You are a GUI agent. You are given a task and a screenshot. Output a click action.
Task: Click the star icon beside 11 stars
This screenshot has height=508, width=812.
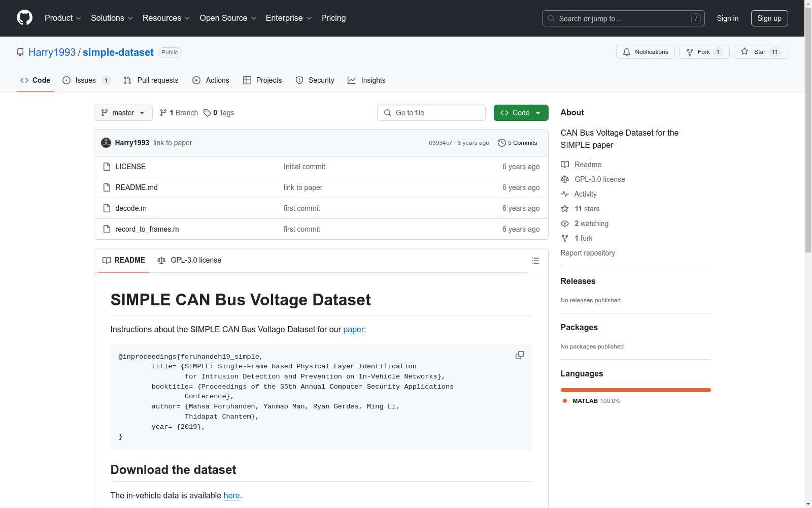(565, 209)
